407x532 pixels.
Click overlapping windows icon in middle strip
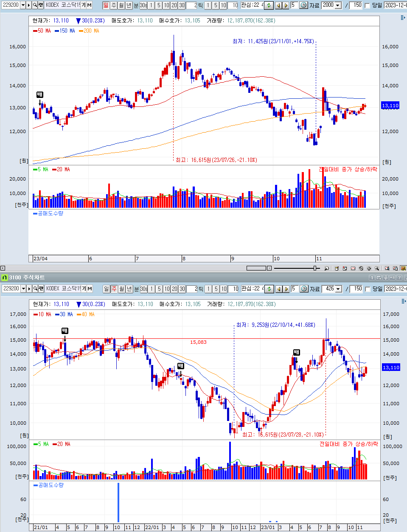[x=395, y=268]
